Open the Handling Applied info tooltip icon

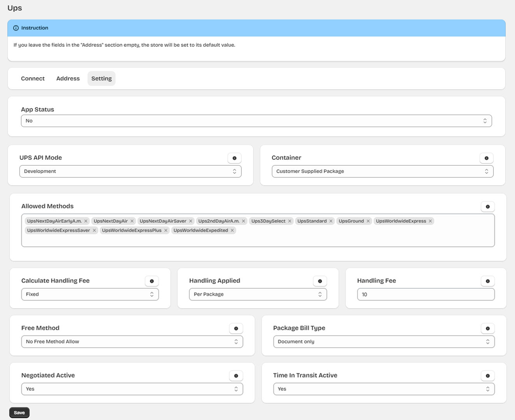[320, 281]
